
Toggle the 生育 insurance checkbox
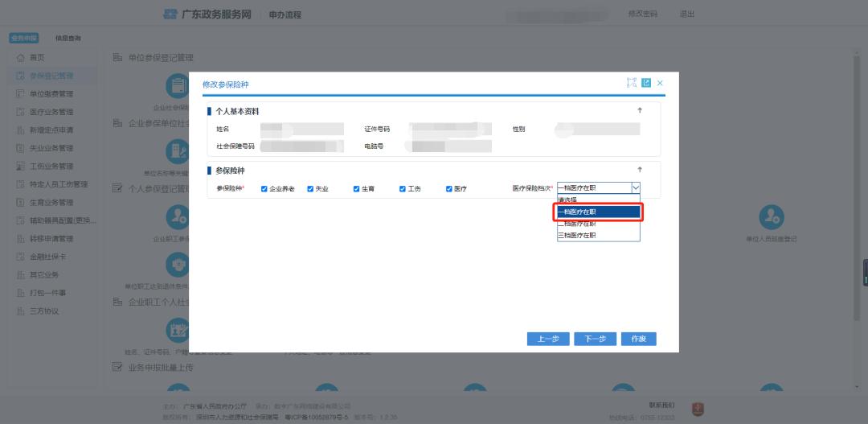pos(356,188)
